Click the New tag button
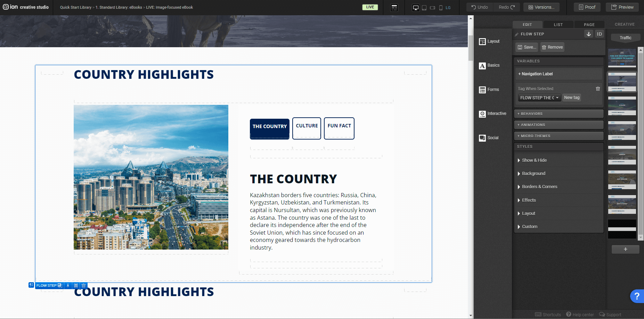644x319 pixels. tap(572, 98)
